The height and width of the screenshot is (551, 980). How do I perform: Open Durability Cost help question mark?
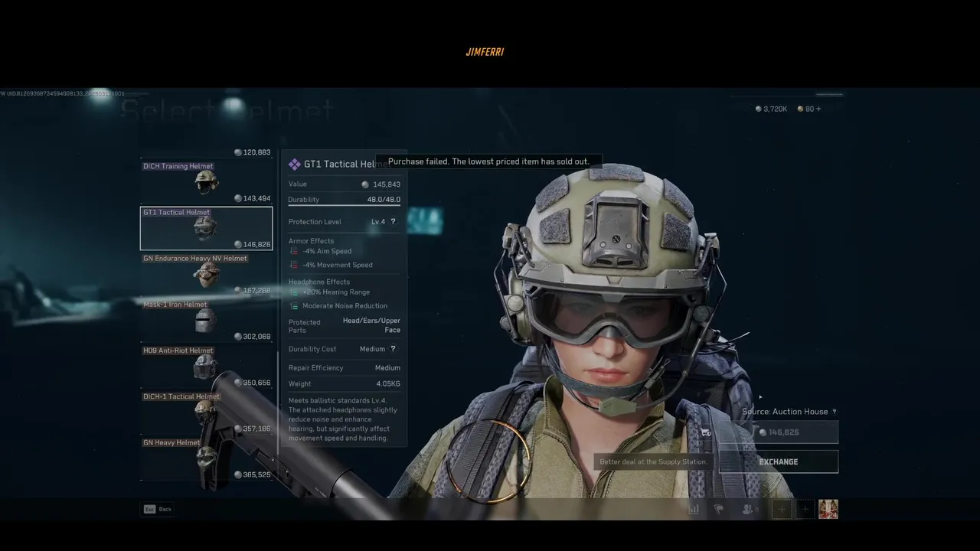394,349
